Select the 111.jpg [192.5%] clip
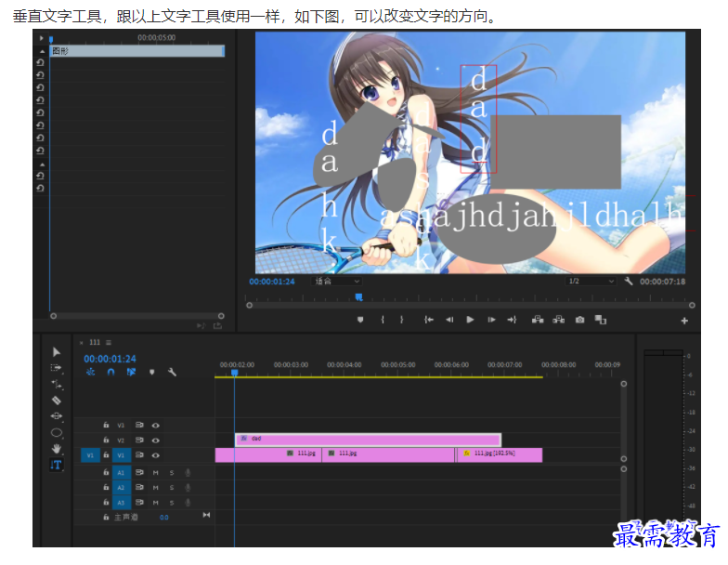 tap(500, 455)
